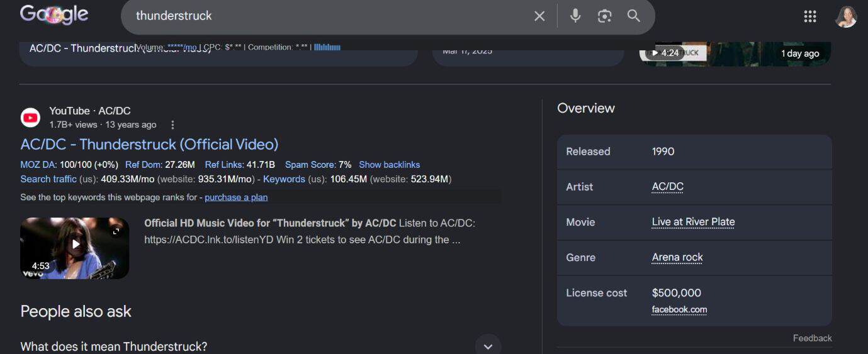Open AC/DC - Thunderstruck (Official Video) link
Image resolution: width=868 pixels, height=354 pixels.
[149, 144]
